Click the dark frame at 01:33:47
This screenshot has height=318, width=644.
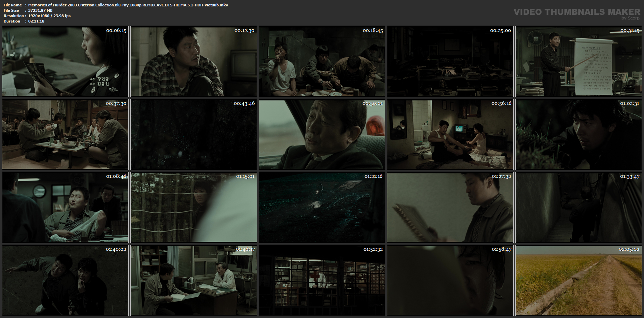click(578, 207)
